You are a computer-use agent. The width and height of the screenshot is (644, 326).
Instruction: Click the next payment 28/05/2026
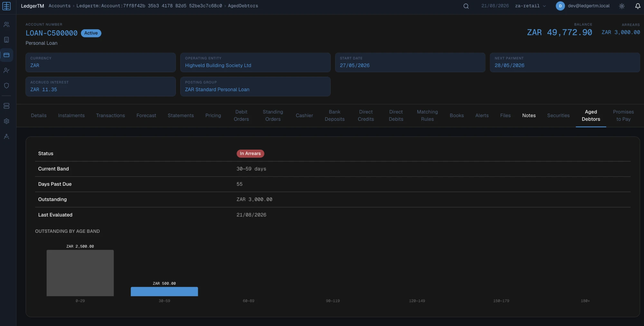point(509,65)
